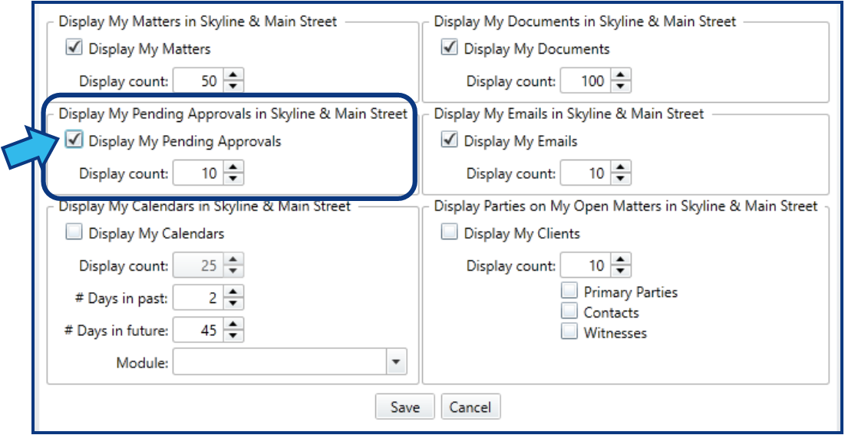Click # Days in past field
Screen dimensions: 868x435
[x=198, y=298]
